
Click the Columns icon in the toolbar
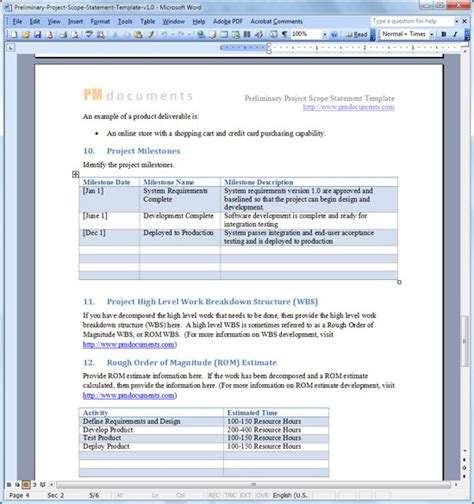pos(247,34)
